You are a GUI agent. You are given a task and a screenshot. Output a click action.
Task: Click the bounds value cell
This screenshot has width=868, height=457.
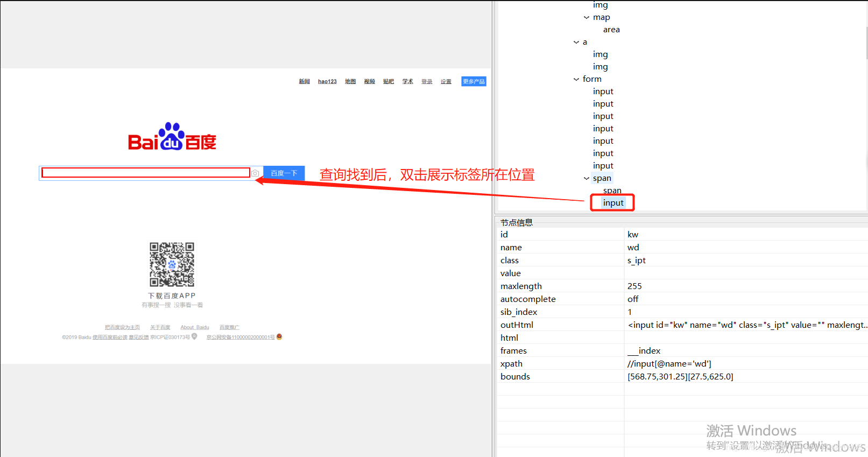click(746, 377)
